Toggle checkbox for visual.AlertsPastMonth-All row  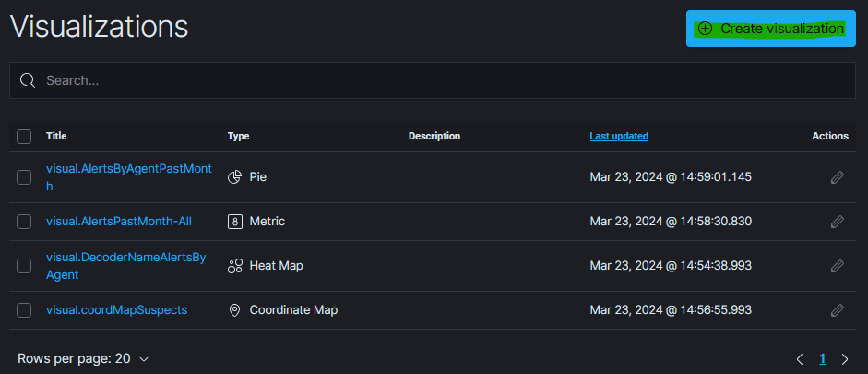coord(24,222)
